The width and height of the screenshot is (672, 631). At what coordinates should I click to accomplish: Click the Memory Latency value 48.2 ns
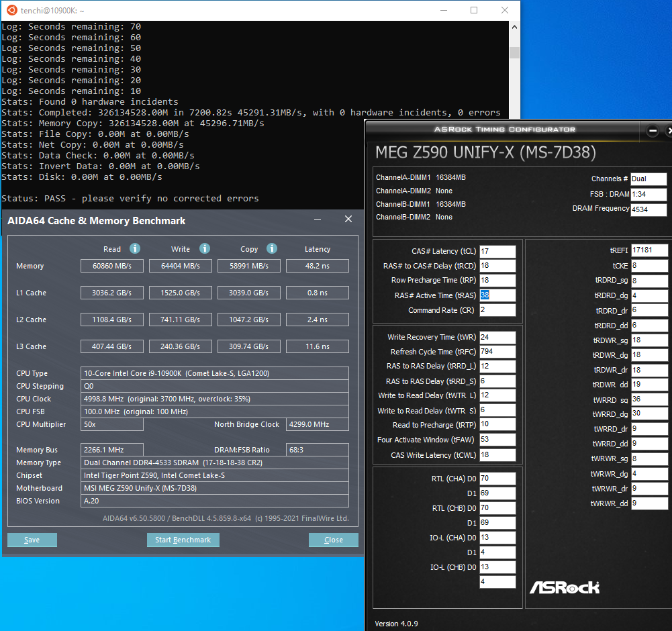tap(318, 266)
